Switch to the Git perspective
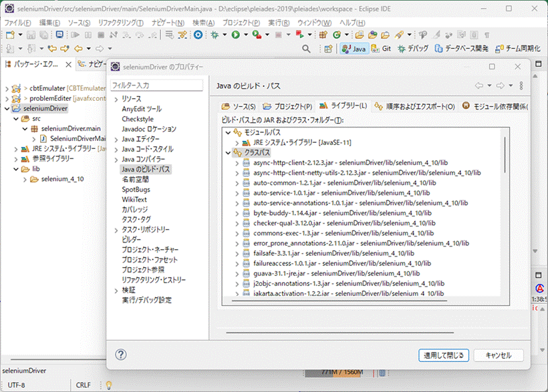 click(x=381, y=49)
